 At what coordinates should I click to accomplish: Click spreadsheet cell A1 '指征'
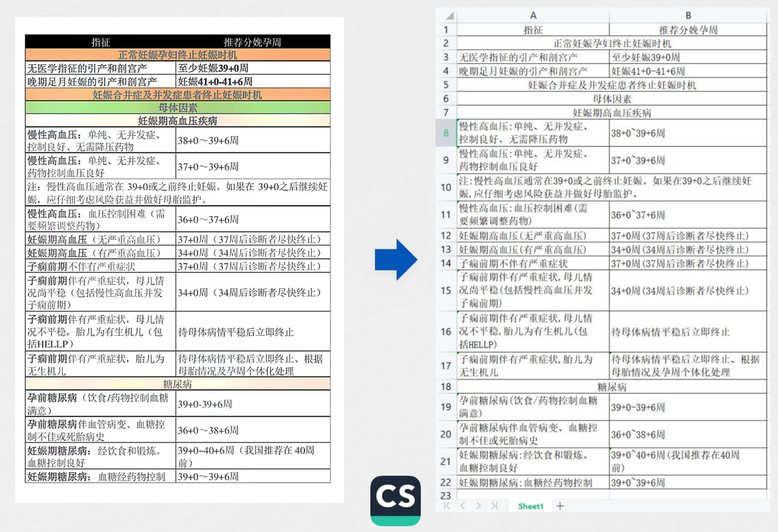(x=533, y=29)
